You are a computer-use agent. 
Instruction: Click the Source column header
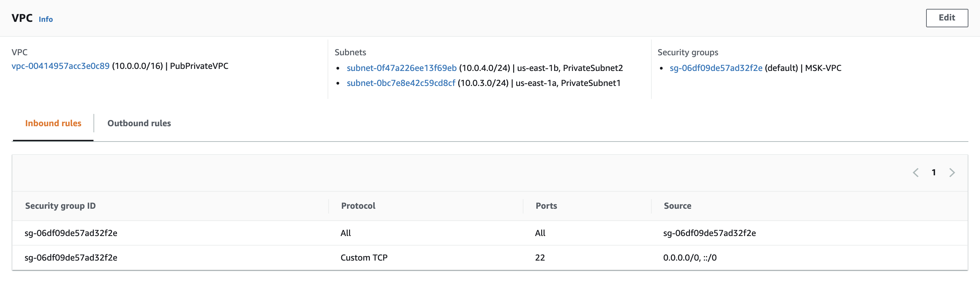677,206
